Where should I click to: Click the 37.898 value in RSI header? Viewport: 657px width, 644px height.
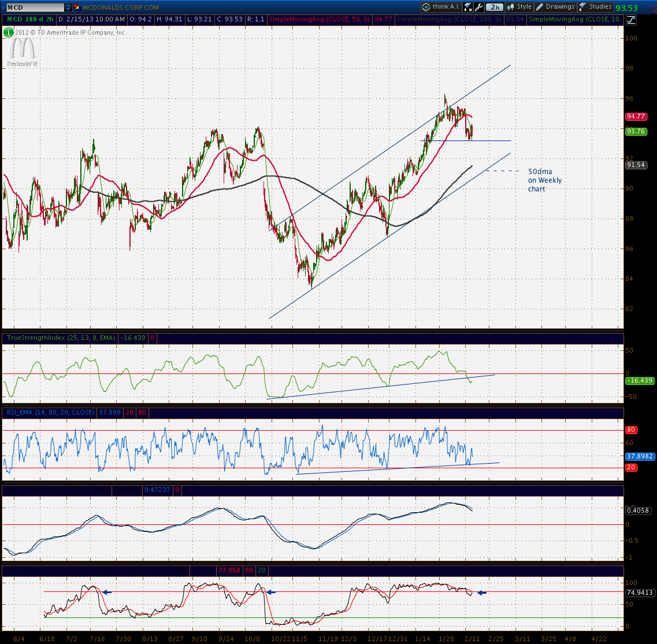[109, 413]
